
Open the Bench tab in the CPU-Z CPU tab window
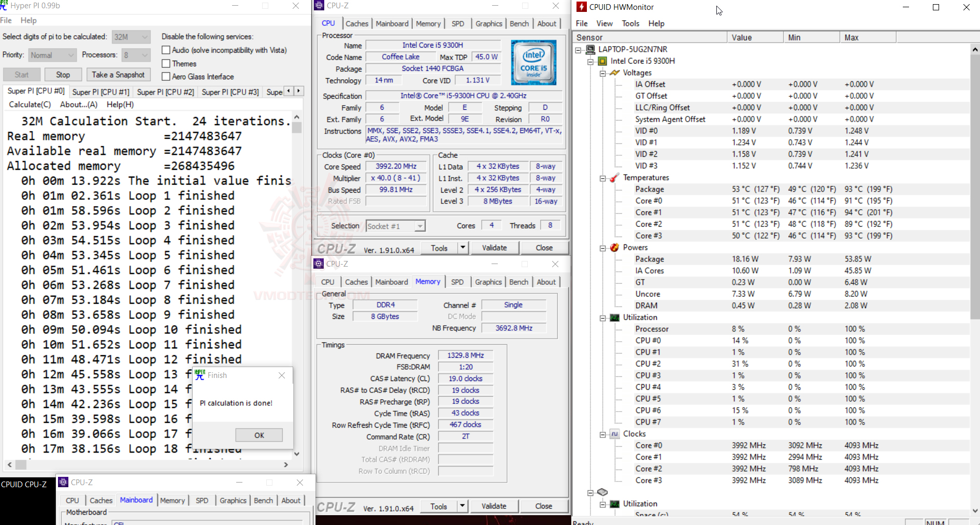coord(519,23)
